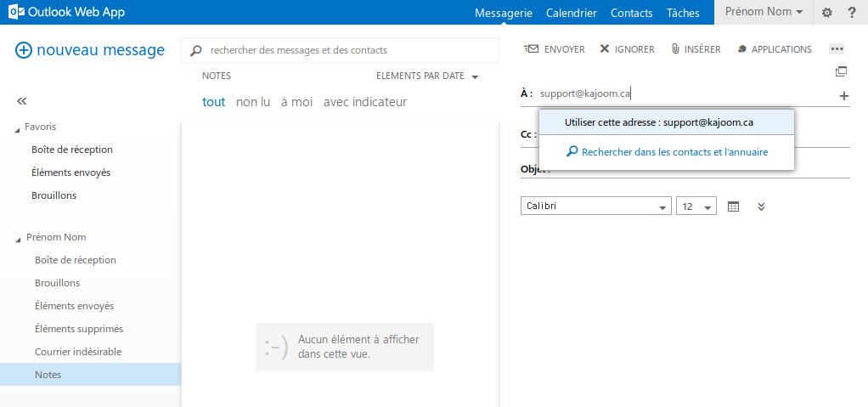Open more actions ellipsis in compose toolbar
The width and height of the screenshot is (868, 407).
point(837,49)
